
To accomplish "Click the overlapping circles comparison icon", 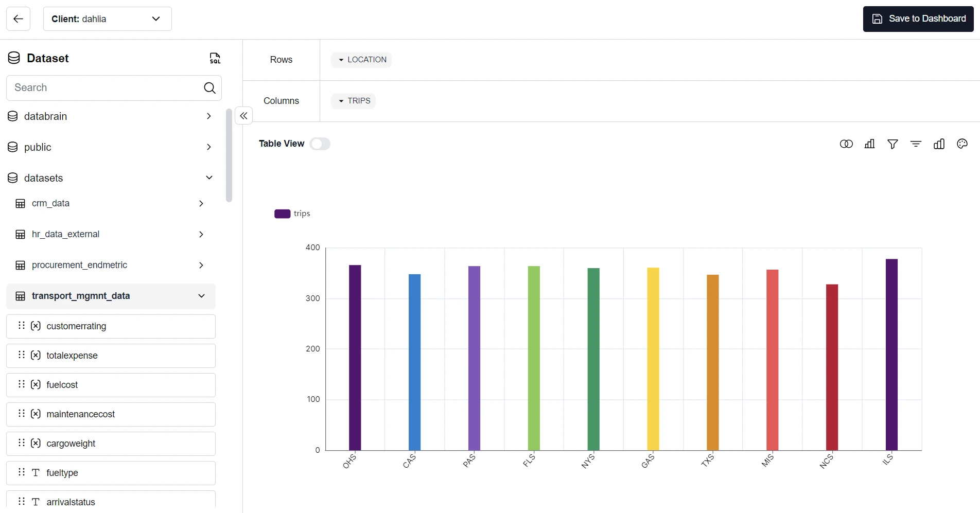I will [846, 144].
